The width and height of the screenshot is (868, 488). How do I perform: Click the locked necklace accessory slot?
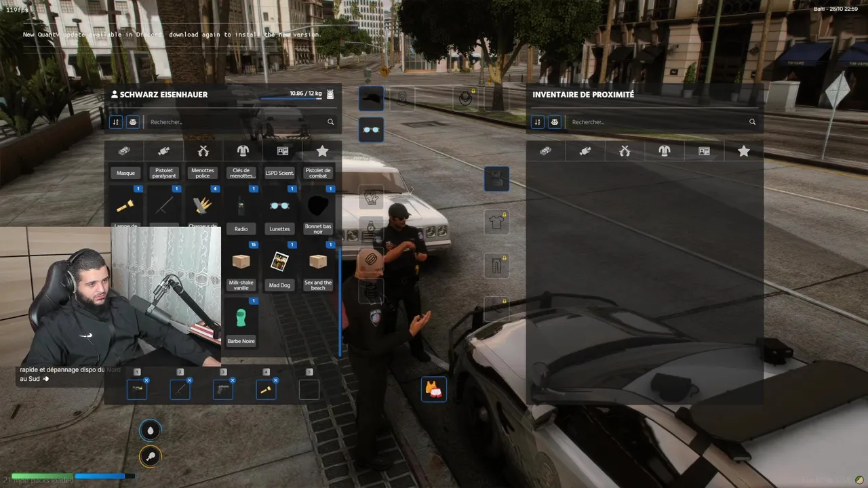coord(465,98)
